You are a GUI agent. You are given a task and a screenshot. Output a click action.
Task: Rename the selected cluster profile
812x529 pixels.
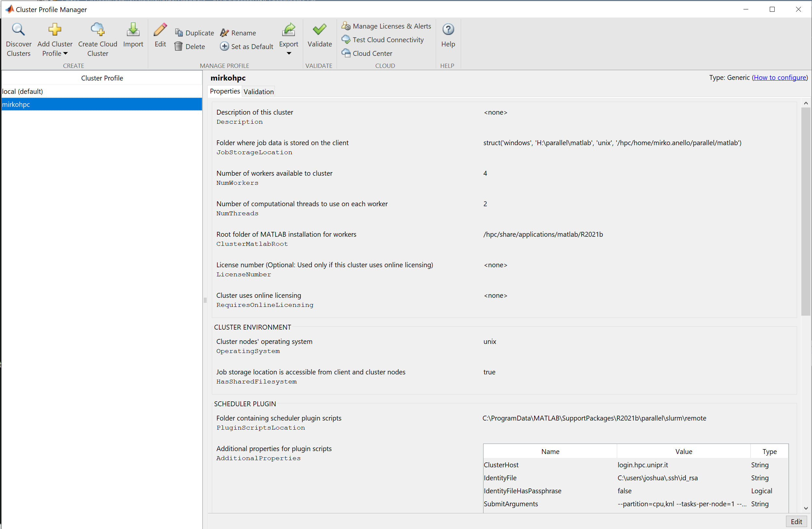[238, 33]
